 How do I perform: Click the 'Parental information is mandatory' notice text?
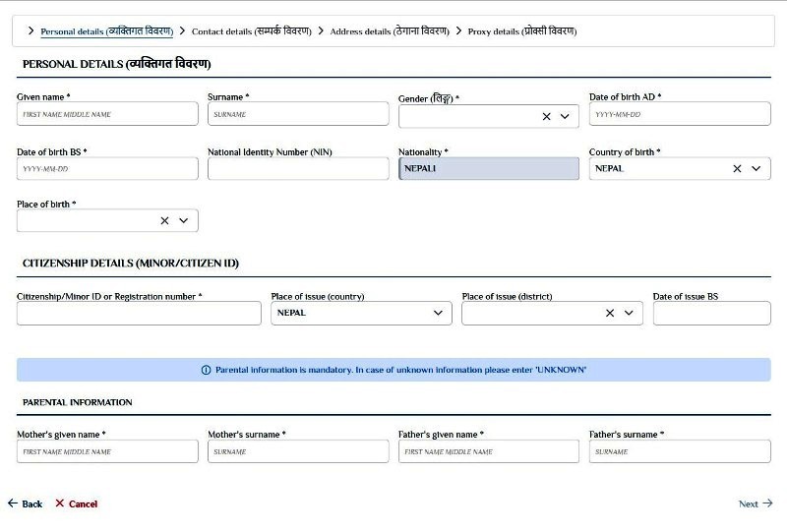[400, 370]
